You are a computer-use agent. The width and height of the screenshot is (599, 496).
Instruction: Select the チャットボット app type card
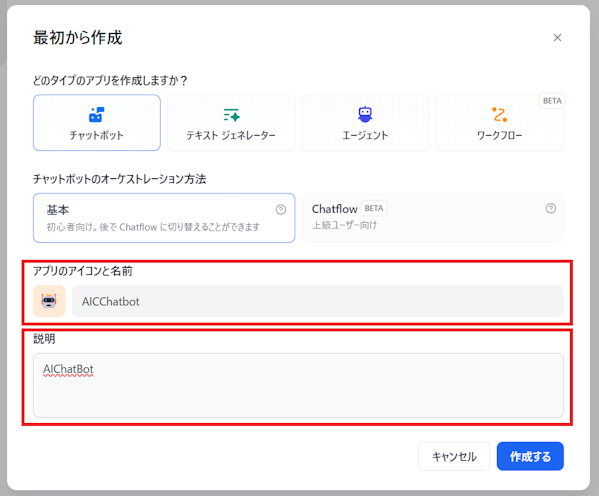coord(97,123)
